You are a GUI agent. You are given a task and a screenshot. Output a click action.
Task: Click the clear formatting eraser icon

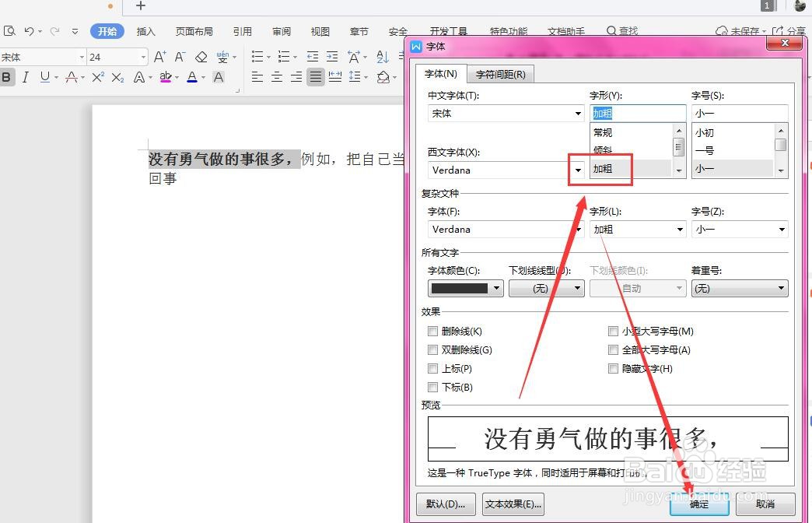(201, 56)
